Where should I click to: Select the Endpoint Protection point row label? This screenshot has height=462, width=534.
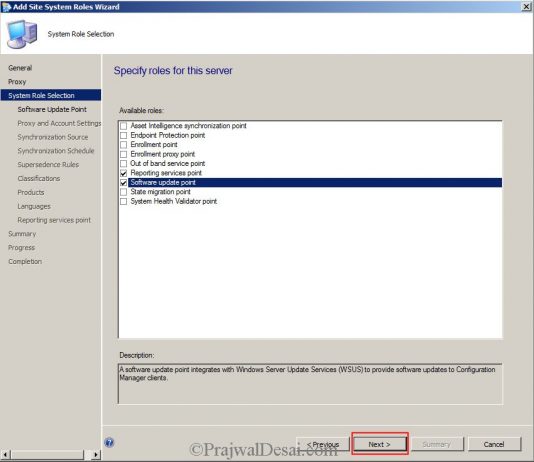pos(168,135)
